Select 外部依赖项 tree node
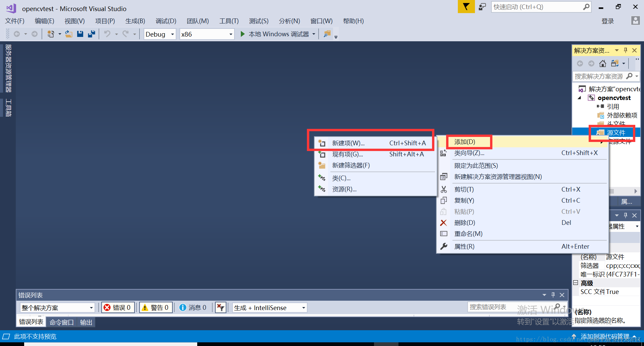 tap(622, 115)
